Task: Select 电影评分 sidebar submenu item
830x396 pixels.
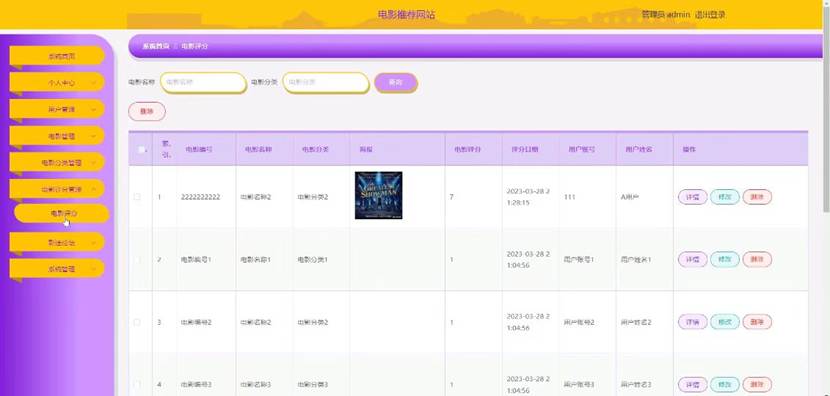Action: pos(62,213)
